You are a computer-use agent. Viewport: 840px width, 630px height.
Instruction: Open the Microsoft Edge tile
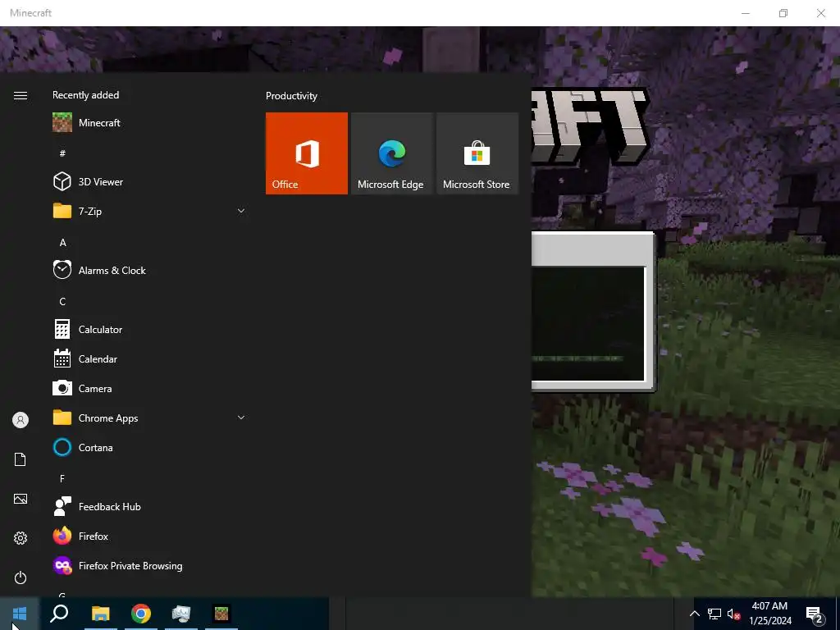point(392,153)
